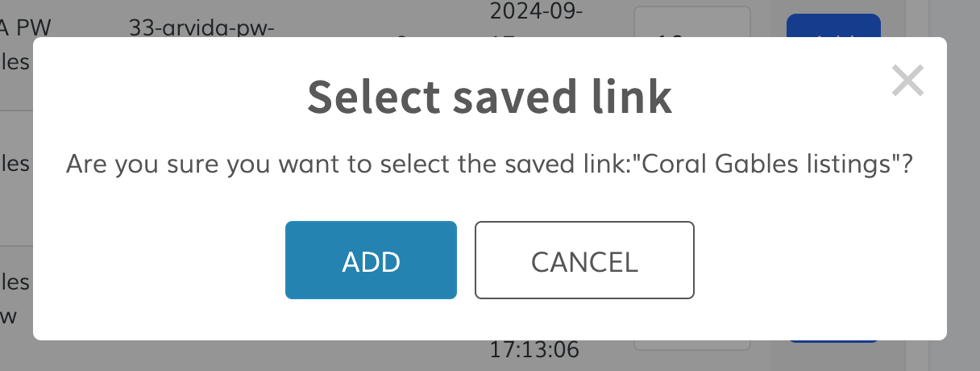The height and width of the screenshot is (371, 980).
Task: Click the dimmed backdrop below the ADD button
Action: coord(371,356)
